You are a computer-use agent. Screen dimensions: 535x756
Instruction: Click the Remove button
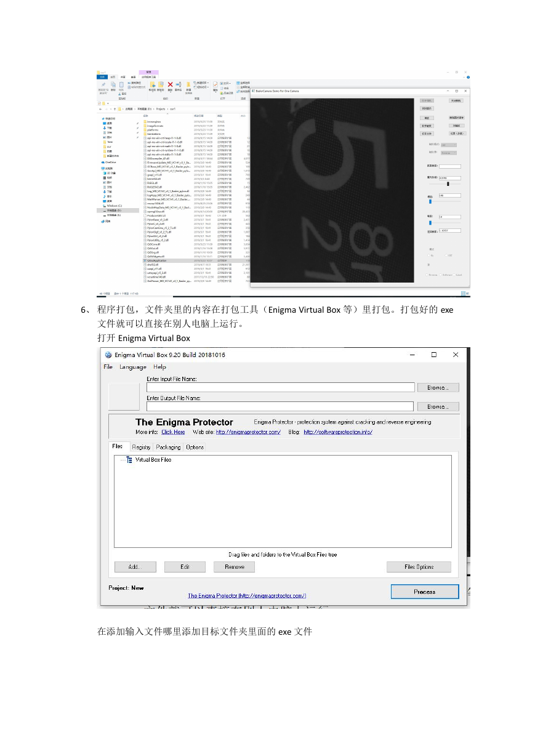[x=234, y=567]
